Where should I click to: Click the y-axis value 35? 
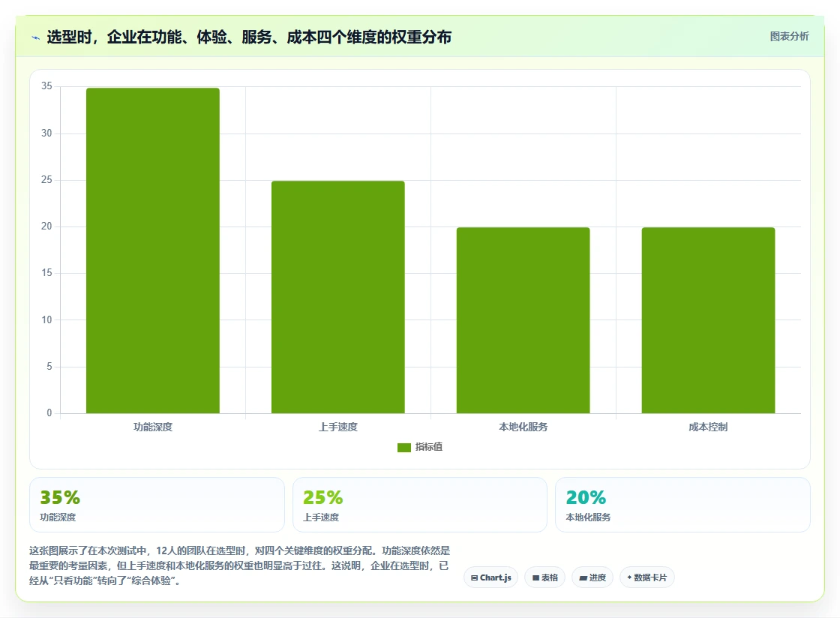click(x=46, y=86)
